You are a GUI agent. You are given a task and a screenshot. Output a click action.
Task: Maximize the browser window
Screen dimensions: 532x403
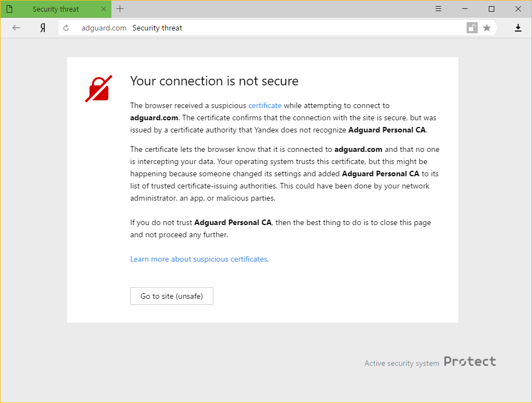[492, 9]
